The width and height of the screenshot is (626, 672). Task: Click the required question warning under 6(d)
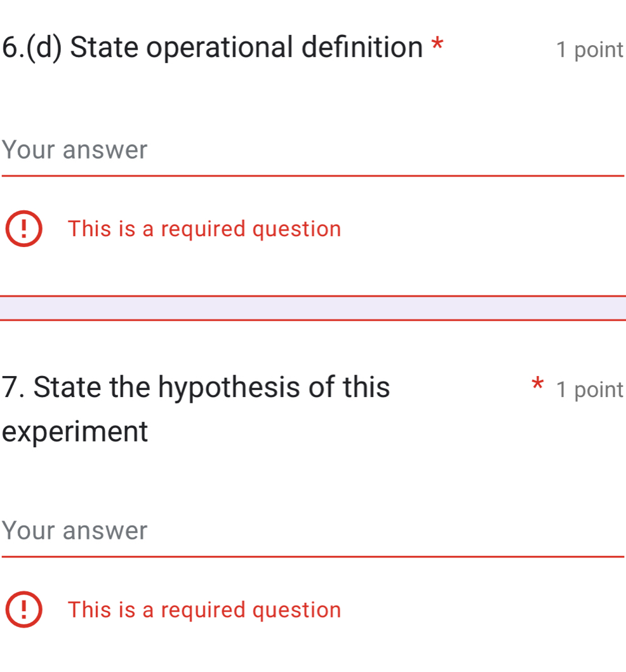point(204,229)
